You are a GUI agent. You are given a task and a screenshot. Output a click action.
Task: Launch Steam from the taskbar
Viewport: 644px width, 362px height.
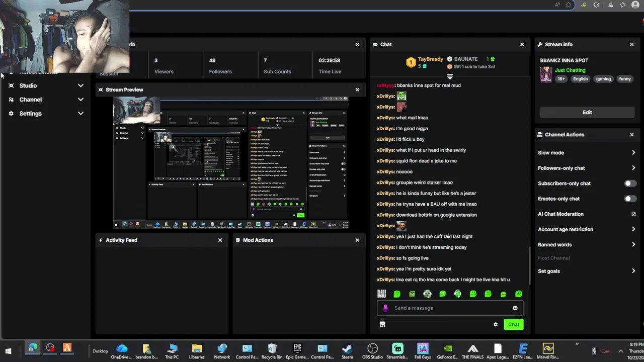pyautogui.click(x=347, y=350)
